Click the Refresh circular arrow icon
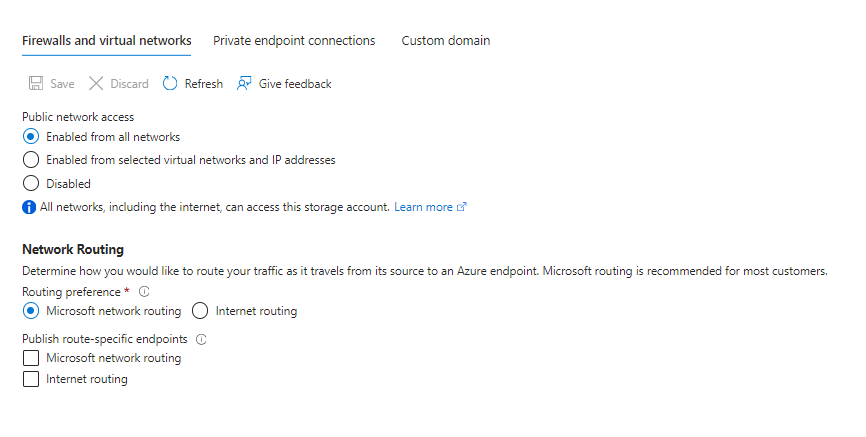Screen dimensions: 866x437 [170, 83]
